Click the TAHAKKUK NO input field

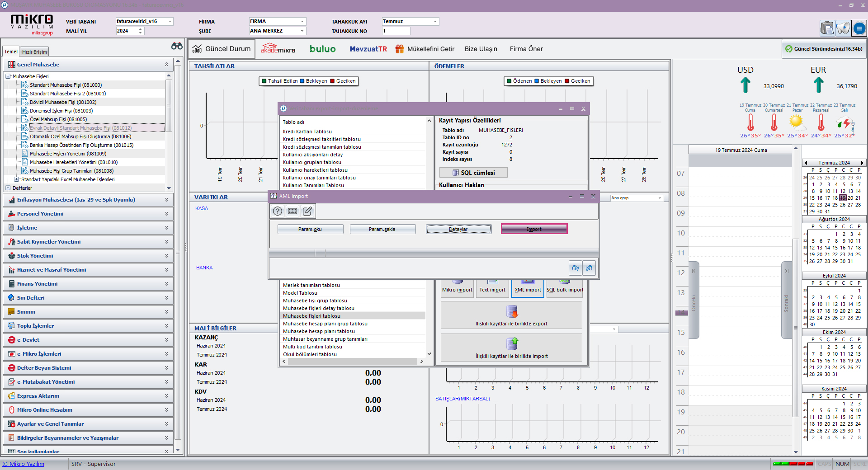[396, 31]
